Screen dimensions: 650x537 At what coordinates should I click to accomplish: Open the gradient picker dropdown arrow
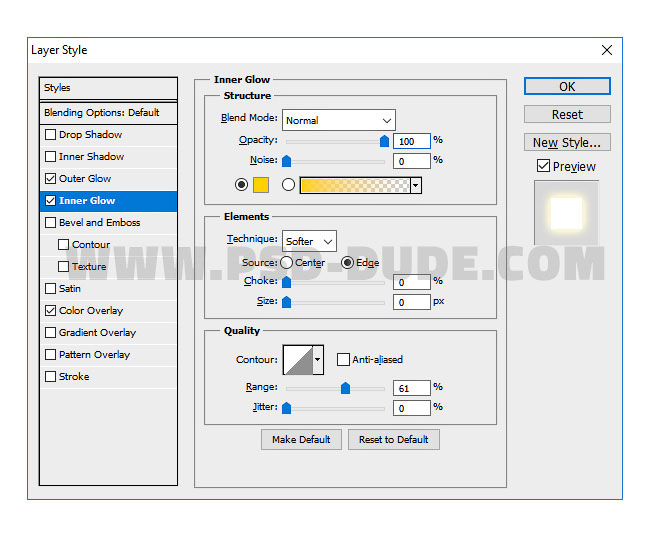(x=416, y=185)
